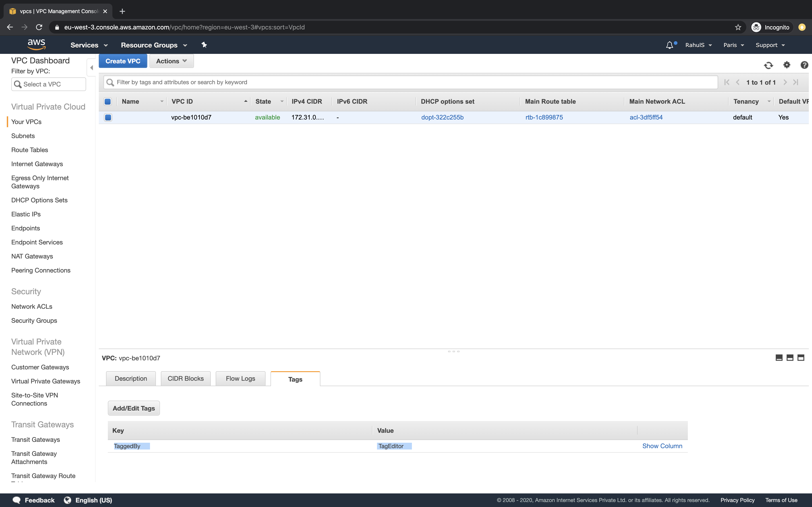Check the select-all checkbox in the table header
The image size is (812, 507).
point(108,101)
